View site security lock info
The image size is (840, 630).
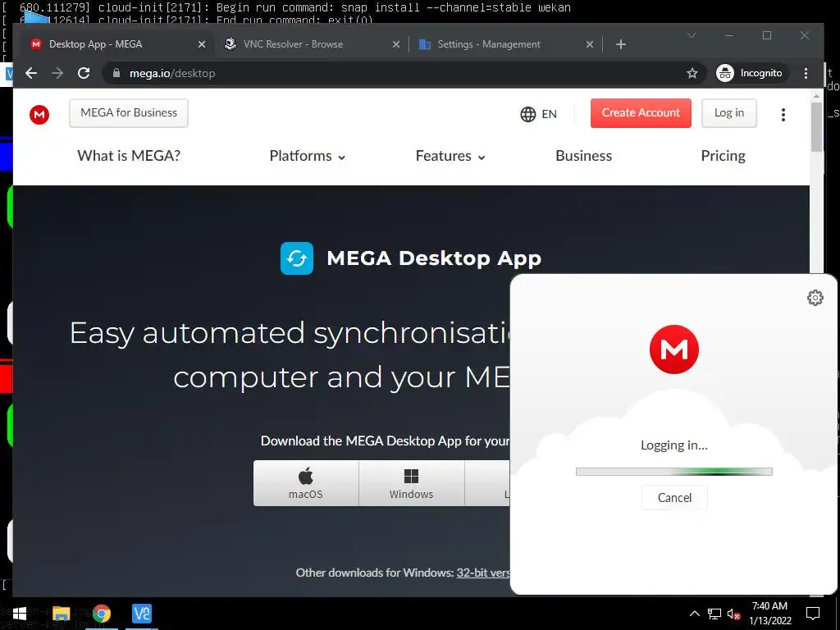pyautogui.click(x=116, y=73)
